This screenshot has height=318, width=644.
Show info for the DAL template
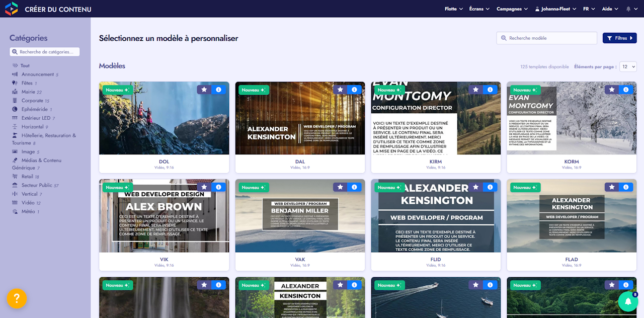(354, 90)
